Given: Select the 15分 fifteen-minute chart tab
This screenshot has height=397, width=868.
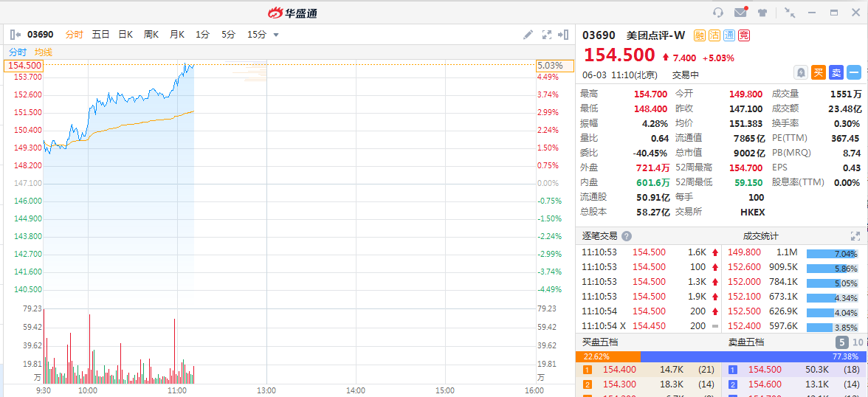Looking at the screenshot, I should coord(256,35).
